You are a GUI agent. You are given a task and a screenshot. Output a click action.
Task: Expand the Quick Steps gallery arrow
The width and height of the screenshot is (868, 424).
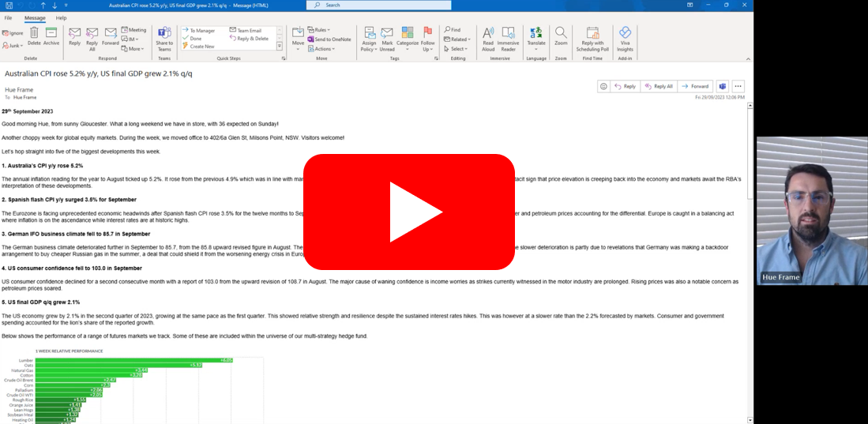point(280,47)
